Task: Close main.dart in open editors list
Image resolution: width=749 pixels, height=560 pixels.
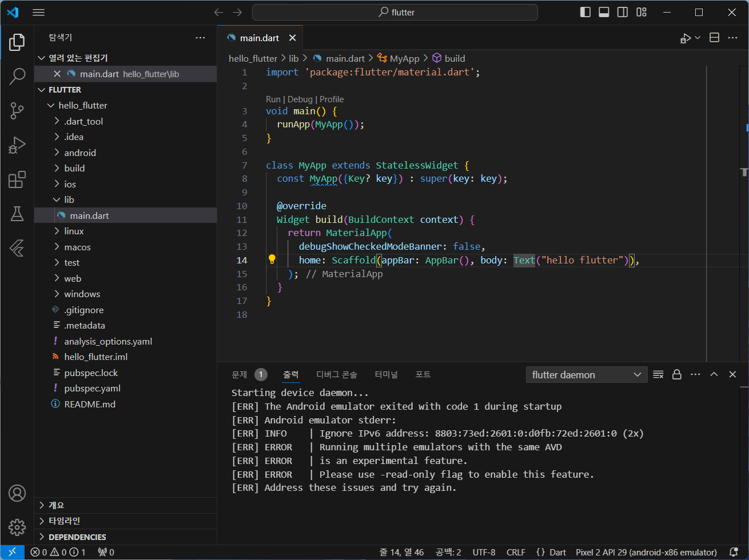Action: [x=57, y=74]
